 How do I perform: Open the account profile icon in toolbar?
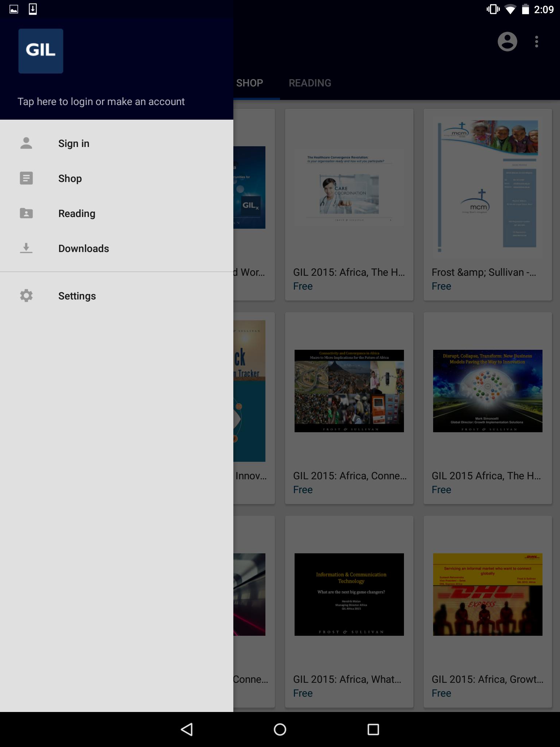click(x=507, y=42)
